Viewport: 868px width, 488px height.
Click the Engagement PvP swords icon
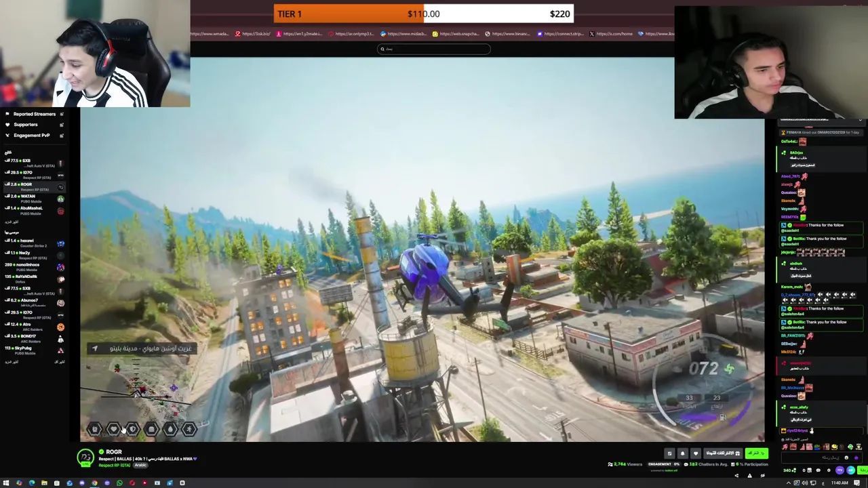(7, 136)
